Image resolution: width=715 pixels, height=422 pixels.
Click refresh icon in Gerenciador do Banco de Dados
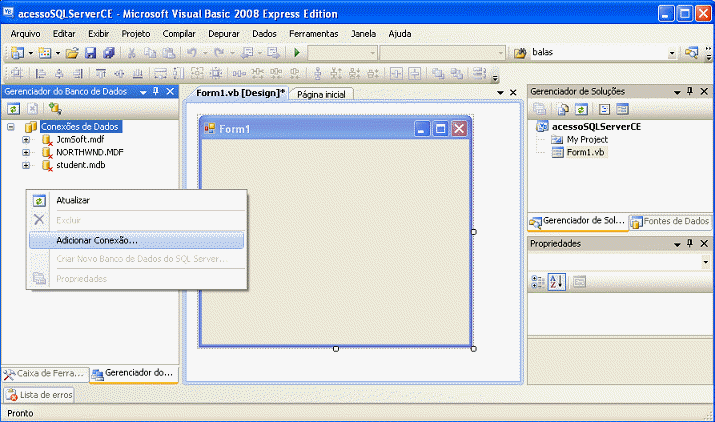[x=13, y=109]
